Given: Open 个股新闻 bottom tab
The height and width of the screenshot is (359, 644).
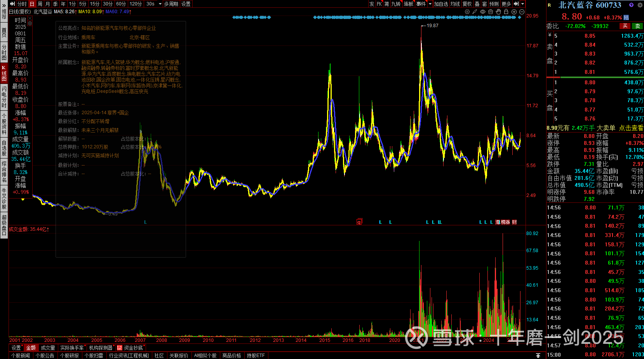Looking at the screenshot, I should pos(21,356).
